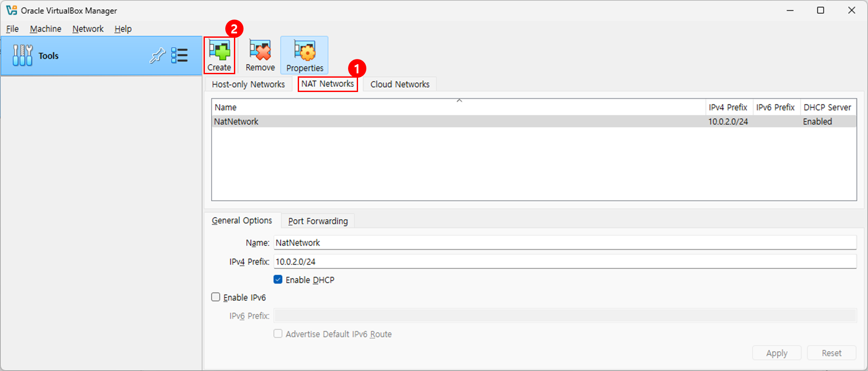The width and height of the screenshot is (868, 371).
Task: Switch to Host-only Networks tab
Action: point(248,84)
